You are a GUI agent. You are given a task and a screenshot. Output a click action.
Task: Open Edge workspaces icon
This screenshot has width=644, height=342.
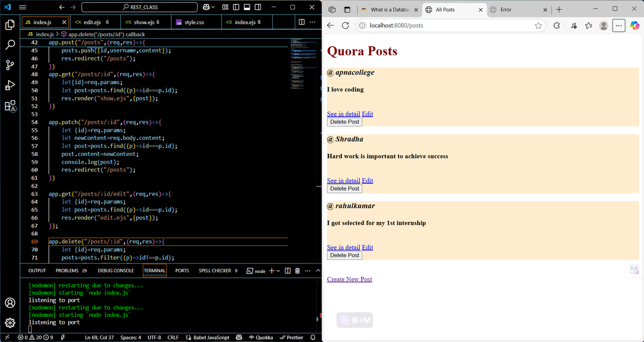pos(332,10)
